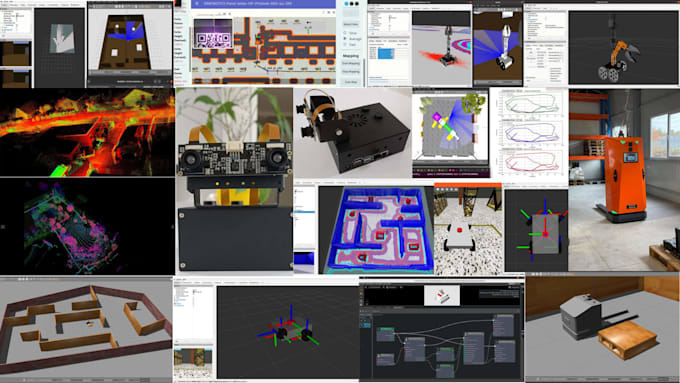Open the black enclosure with mounted camera photo

(352, 133)
